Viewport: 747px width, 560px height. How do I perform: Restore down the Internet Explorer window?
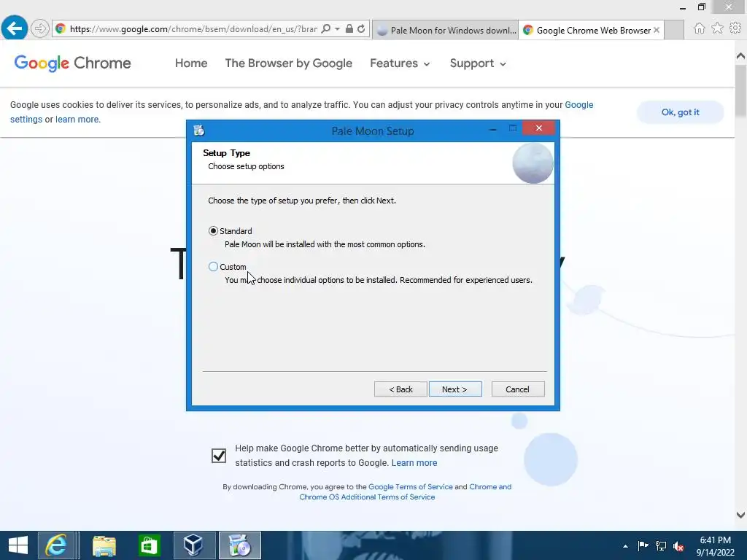(x=702, y=7)
